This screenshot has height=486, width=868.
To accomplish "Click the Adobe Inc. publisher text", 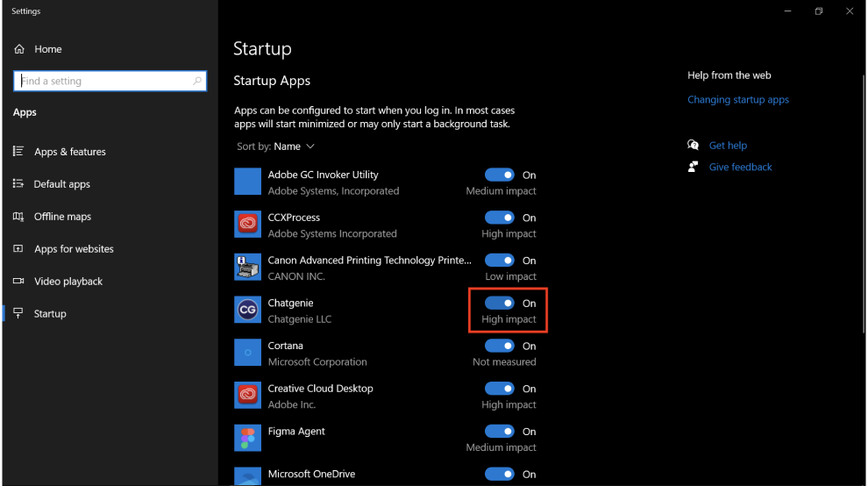I will [x=292, y=404].
